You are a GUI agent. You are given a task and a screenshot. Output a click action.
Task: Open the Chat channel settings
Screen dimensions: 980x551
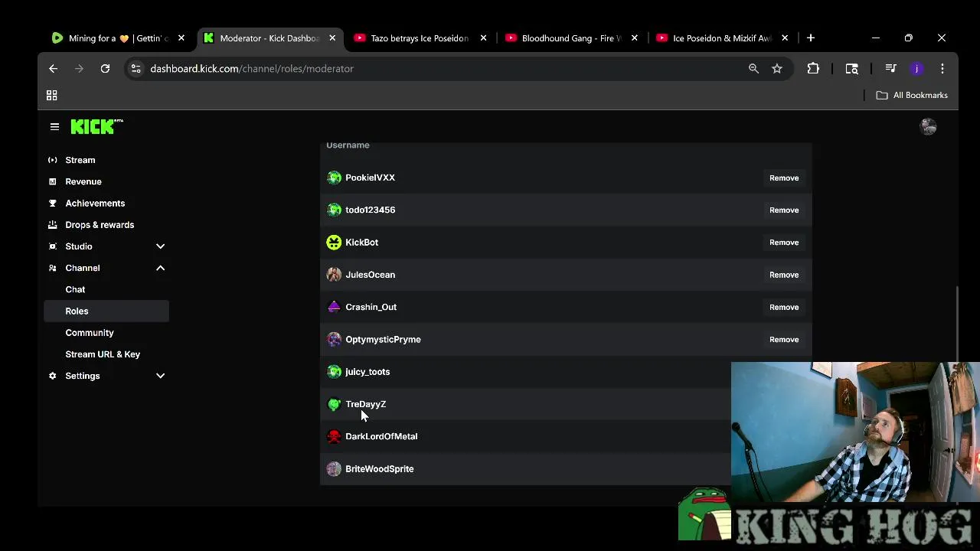[75, 289]
